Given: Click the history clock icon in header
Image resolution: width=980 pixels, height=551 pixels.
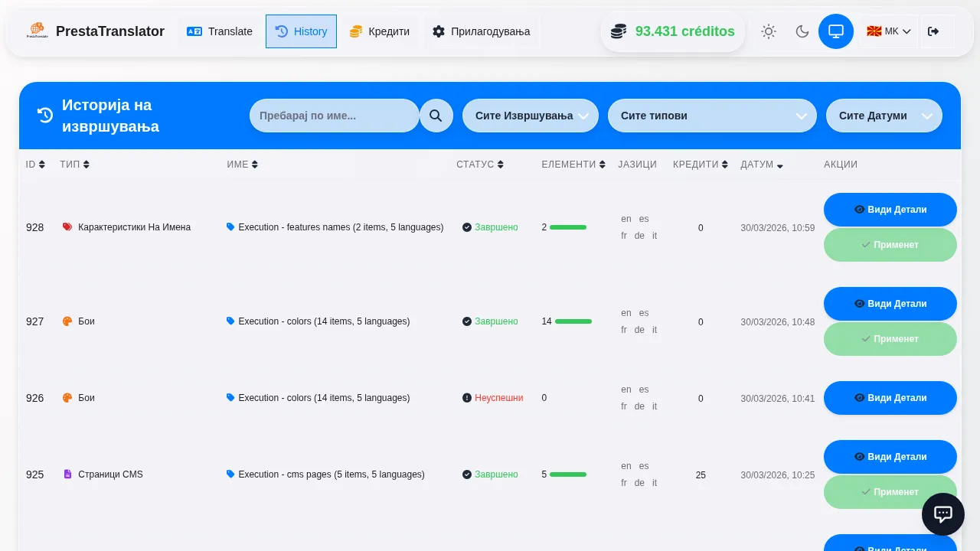Looking at the screenshot, I should (x=45, y=116).
